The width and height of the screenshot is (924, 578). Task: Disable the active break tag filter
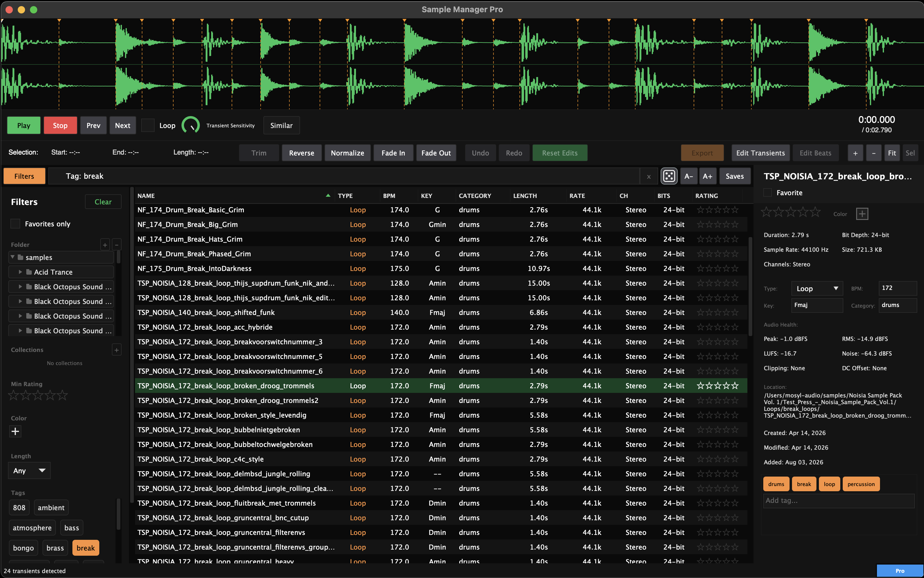pyautogui.click(x=86, y=548)
